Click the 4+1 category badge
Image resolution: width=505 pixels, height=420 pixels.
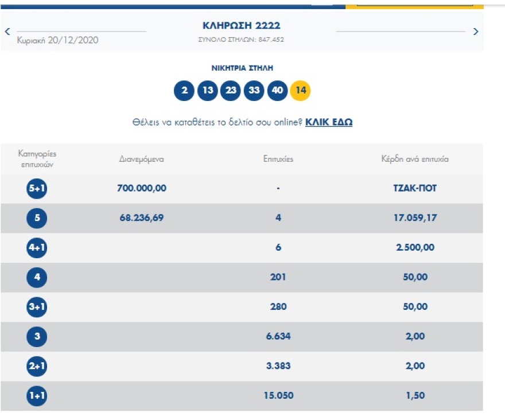click(37, 248)
